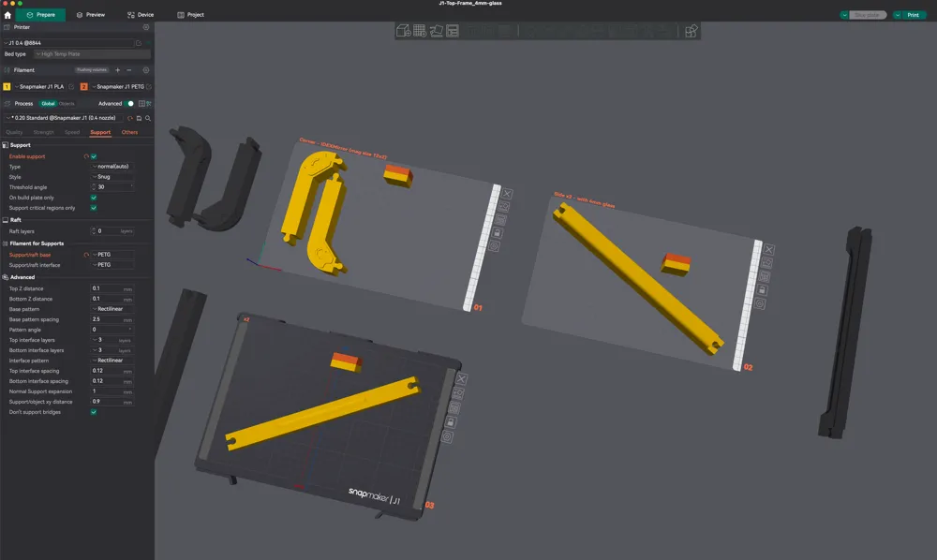This screenshot has height=560, width=937.
Task: Click the Add object cube icon in toolbar
Action: point(403,31)
